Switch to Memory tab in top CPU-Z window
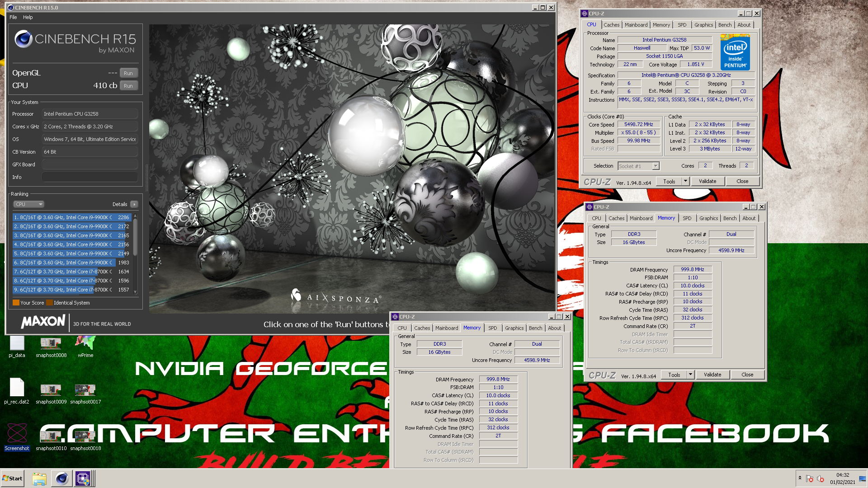868x488 pixels. [661, 25]
